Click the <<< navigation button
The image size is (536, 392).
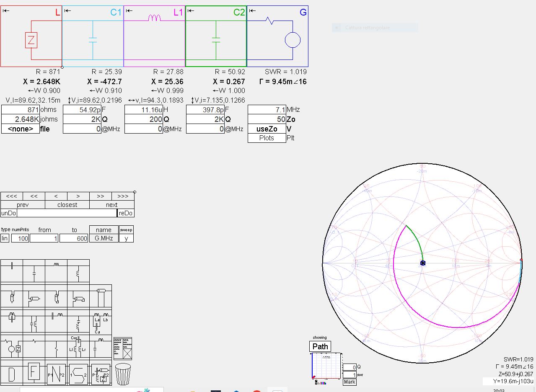coord(12,196)
